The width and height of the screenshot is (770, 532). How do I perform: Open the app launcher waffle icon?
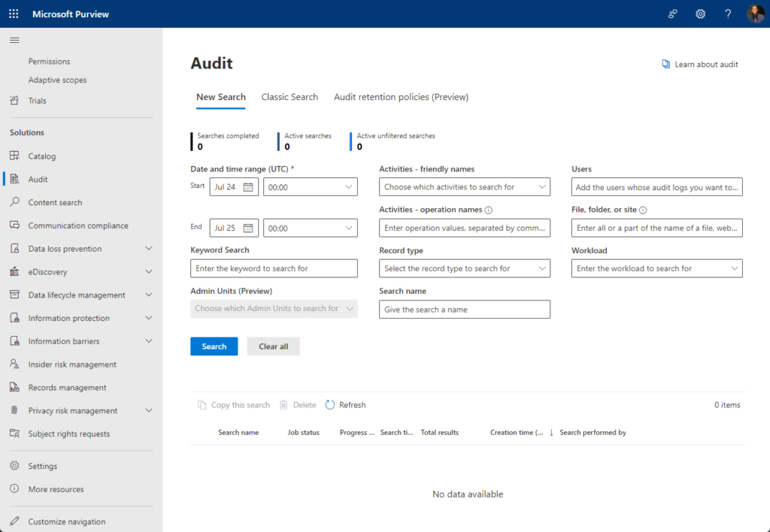(14, 14)
